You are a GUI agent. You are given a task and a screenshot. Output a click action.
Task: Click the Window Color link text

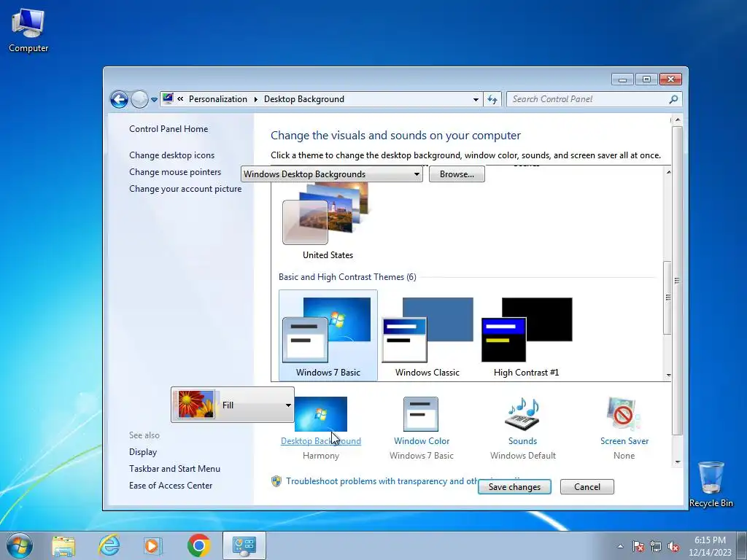(x=422, y=441)
